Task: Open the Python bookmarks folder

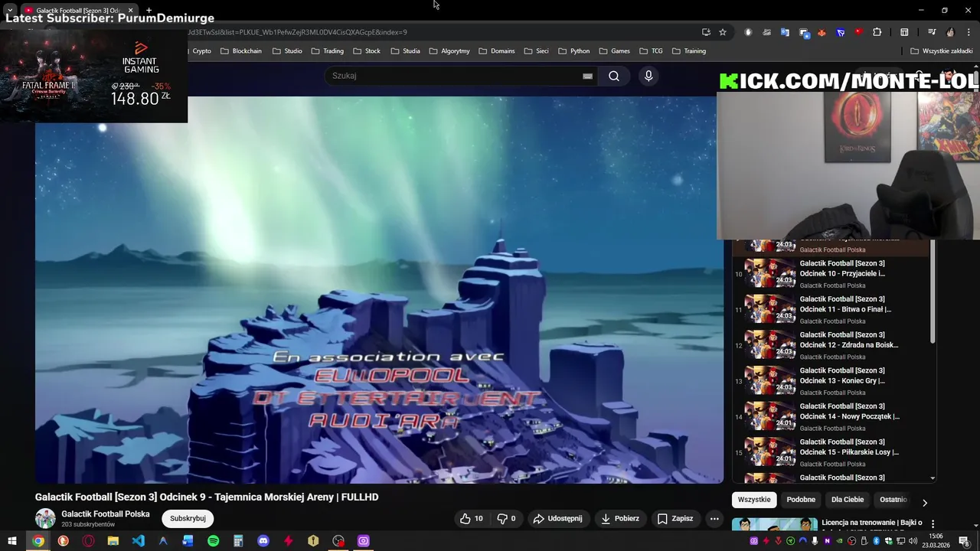Action: point(573,51)
